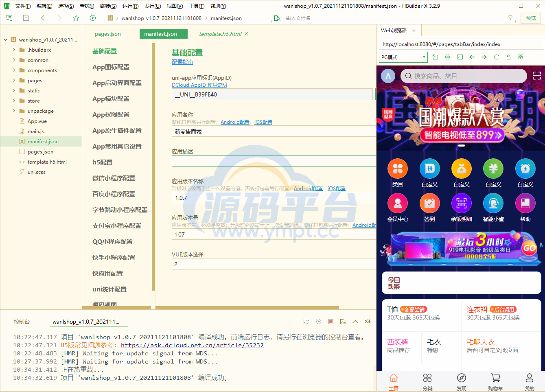
Task: Expand the components folder
Action: click(14, 70)
